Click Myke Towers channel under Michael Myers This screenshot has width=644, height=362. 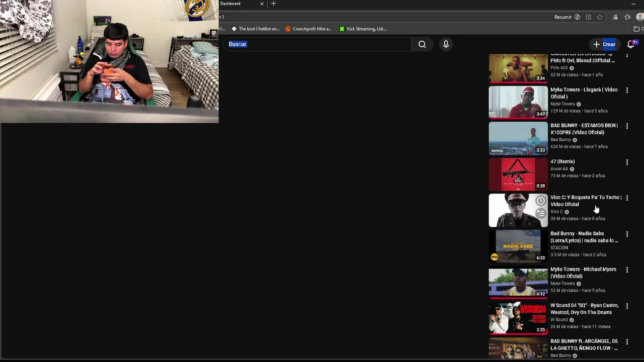pyautogui.click(x=562, y=284)
